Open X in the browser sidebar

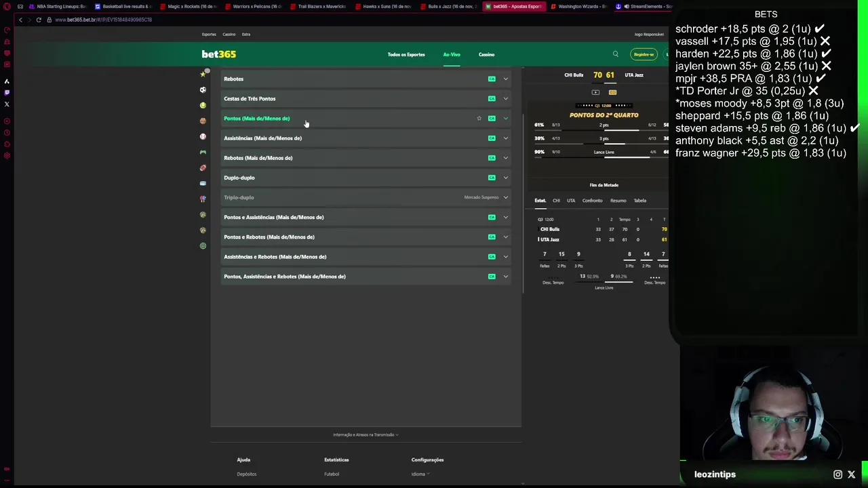[x=7, y=104]
